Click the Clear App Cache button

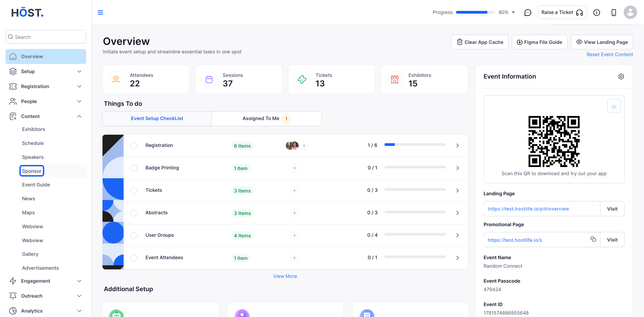(x=480, y=42)
